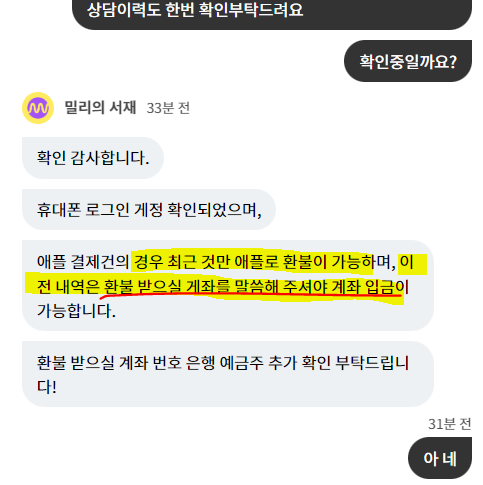Click the text 다! ending the last message
The width and height of the screenshot is (483, 485).
[x=47, y=387]
